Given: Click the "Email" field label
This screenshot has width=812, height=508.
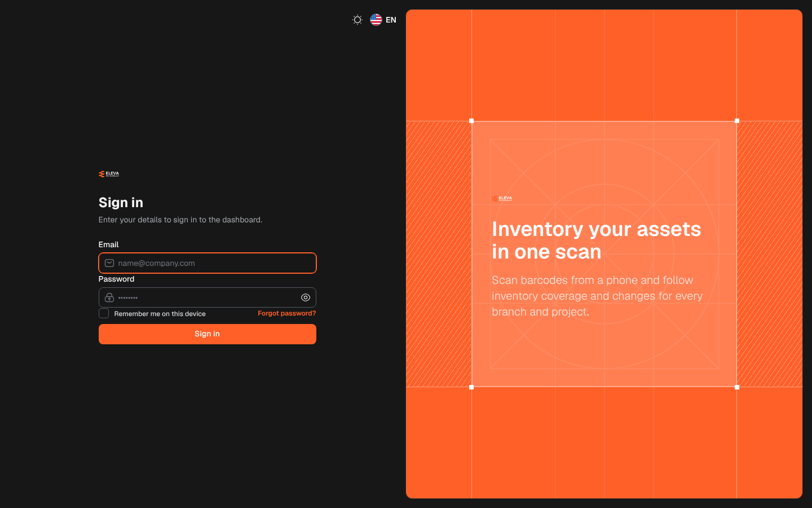Looking at the screenshot, I should pyautogui.click(x=109, y=244).
